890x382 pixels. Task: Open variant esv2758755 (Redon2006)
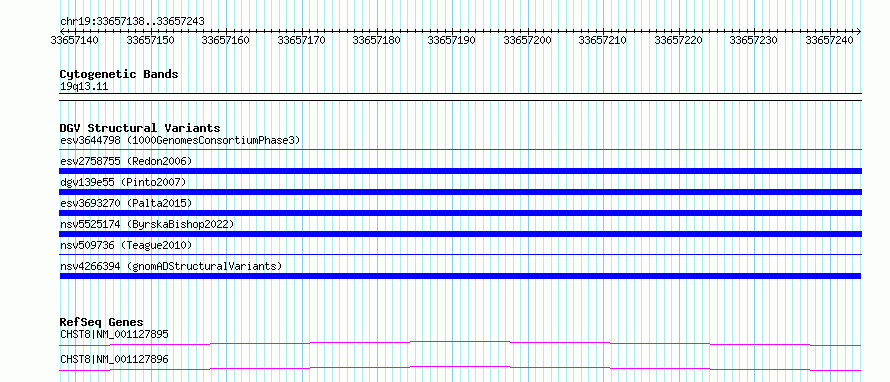126,161
